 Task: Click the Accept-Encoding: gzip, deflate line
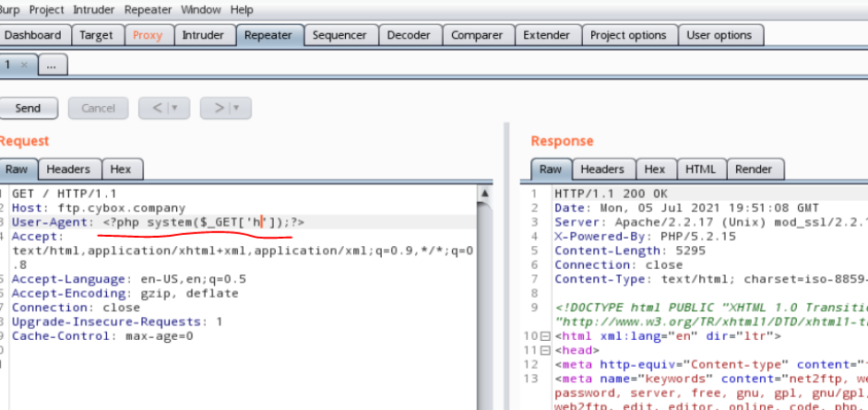[125, 293]
